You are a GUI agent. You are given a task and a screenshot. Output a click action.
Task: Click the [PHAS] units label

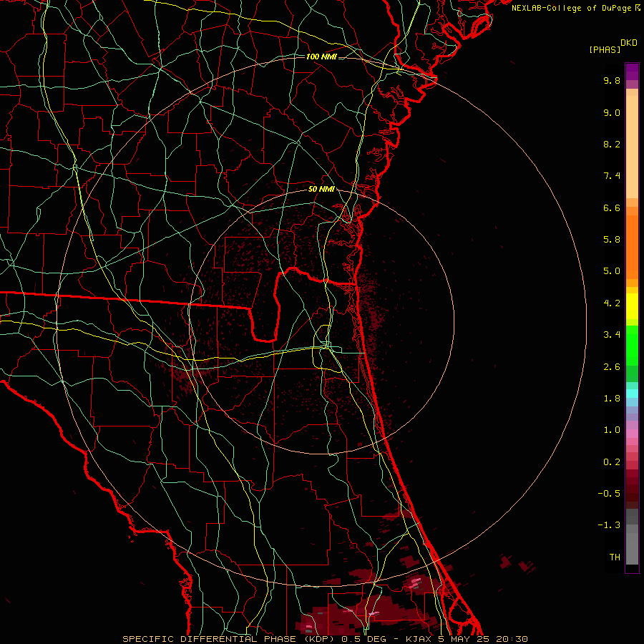tap(605, 49)
